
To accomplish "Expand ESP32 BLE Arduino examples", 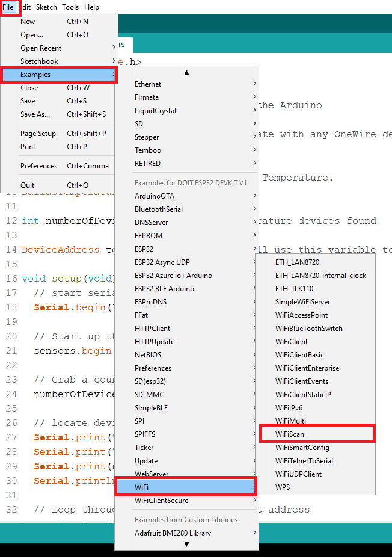I will coord(186,288).
